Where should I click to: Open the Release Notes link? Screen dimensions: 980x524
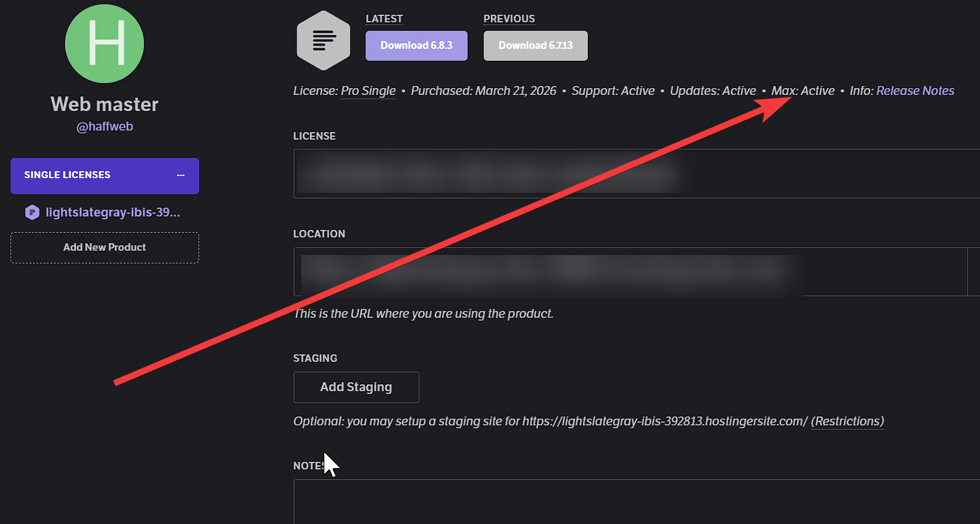[x=915, y=91]
